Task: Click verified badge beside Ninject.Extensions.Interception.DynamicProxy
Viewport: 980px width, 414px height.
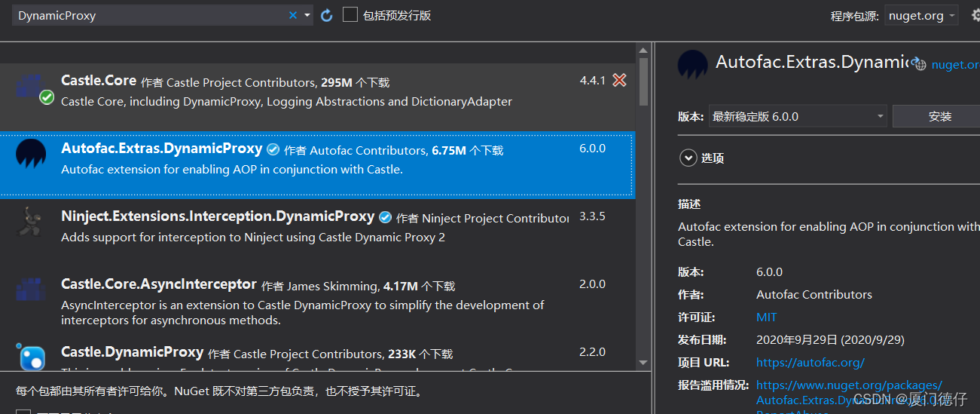Action: click(x=386, y=217)
